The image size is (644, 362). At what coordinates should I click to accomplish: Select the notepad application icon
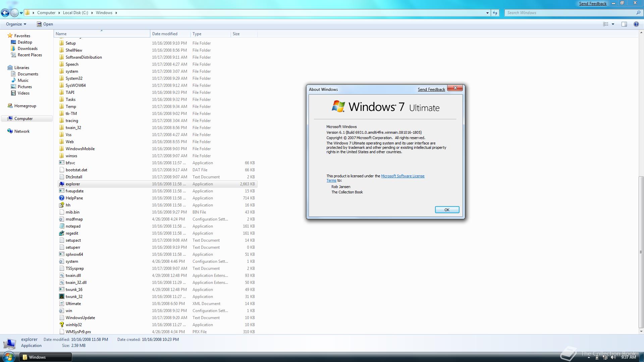pos(61,226)
